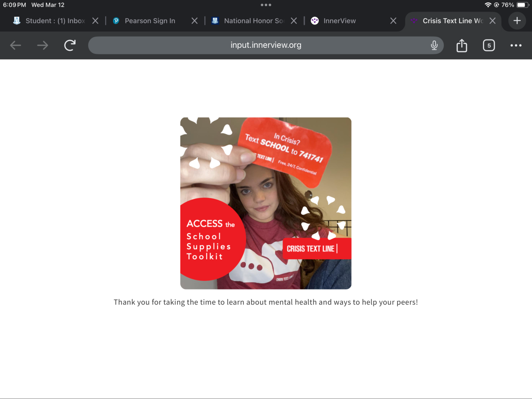
Task: Tap the microphone voice search icon
Action: point(434,45)
